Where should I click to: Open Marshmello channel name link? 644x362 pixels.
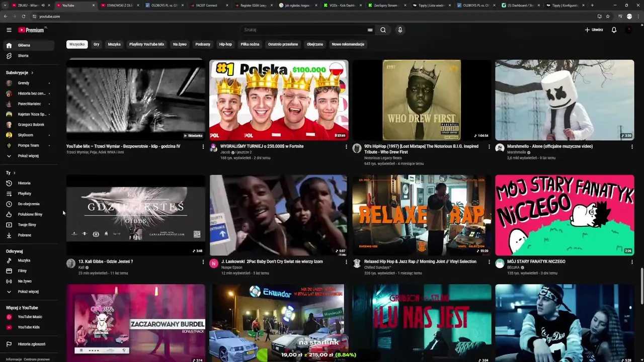[516, 152]
